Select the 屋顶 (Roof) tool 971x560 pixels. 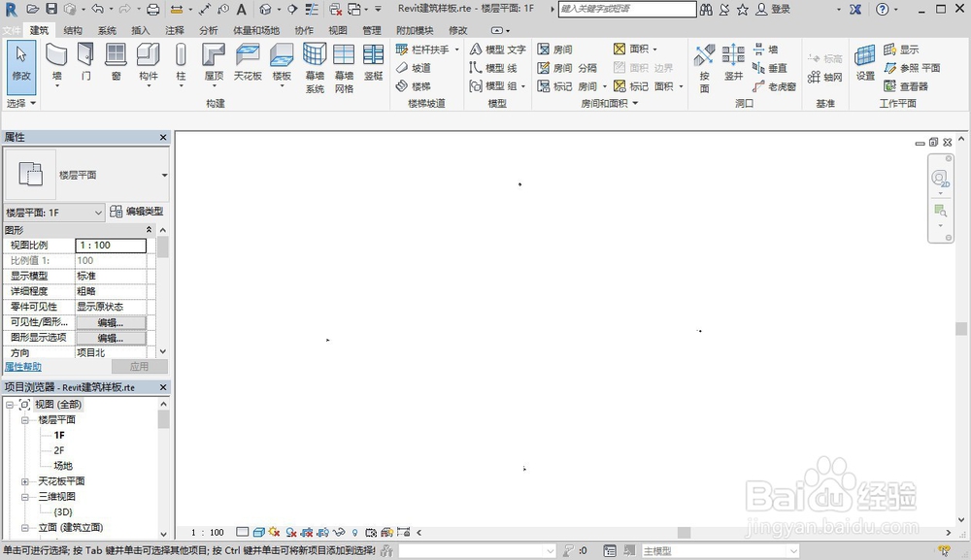(x=214, y=62)
